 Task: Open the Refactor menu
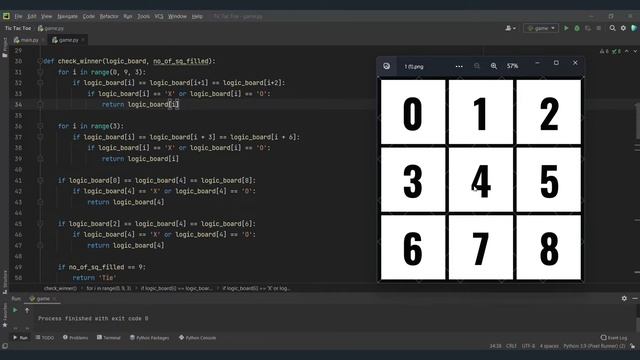[x=109, y=16]
